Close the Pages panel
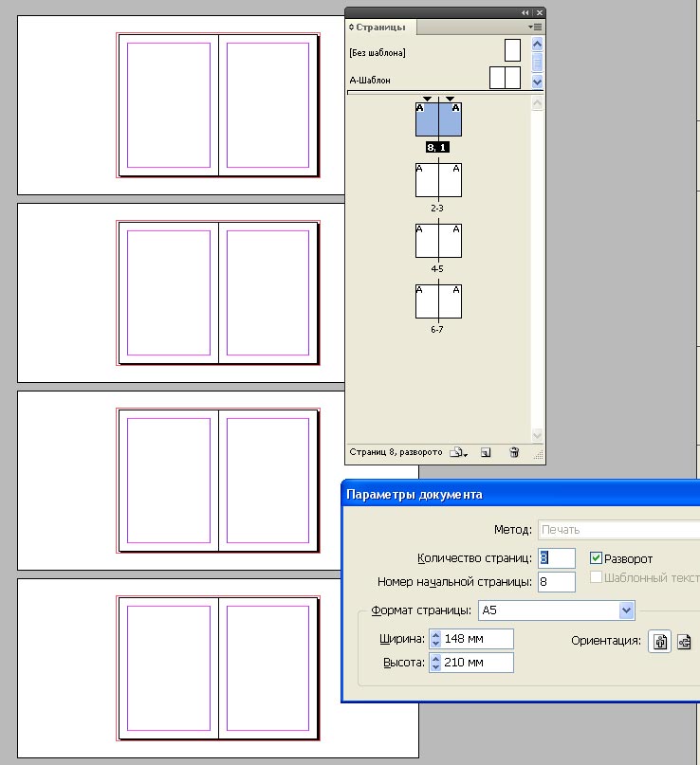Image resolution: width=700 pixels, height=765 pixels. pyautogui.click(x=540, y=12)
